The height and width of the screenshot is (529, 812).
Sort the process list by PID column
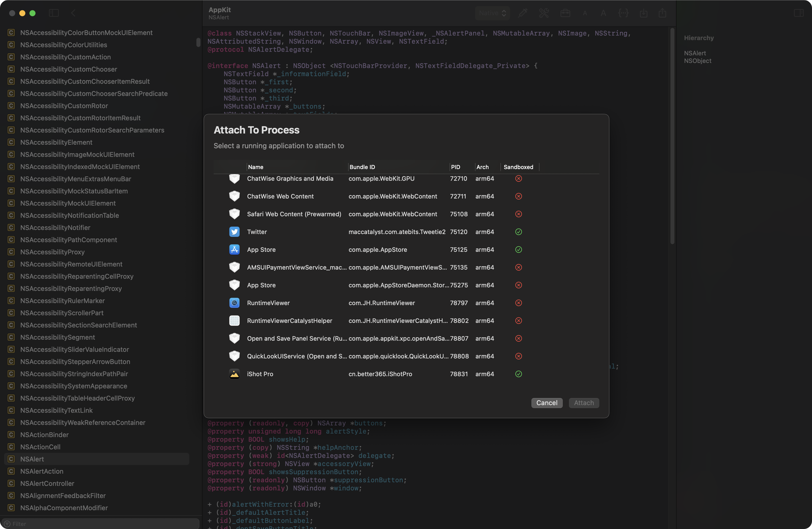tap(456, 167)
